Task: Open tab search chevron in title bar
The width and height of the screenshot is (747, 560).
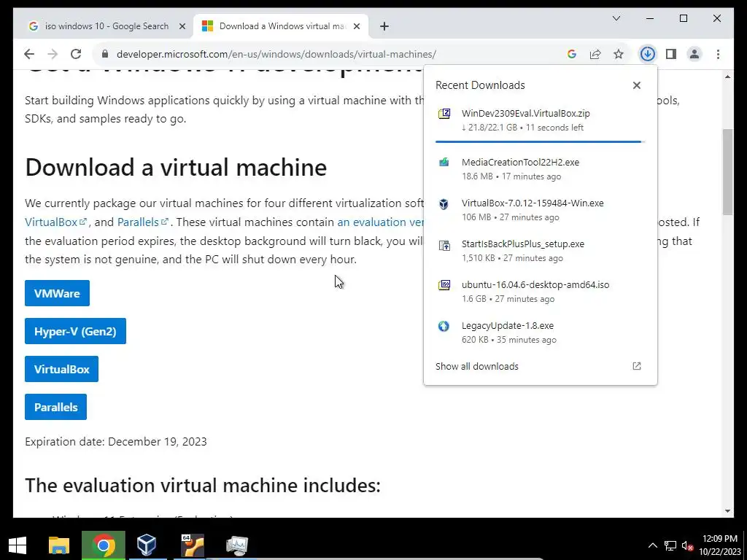Action: tap(616, 18)
